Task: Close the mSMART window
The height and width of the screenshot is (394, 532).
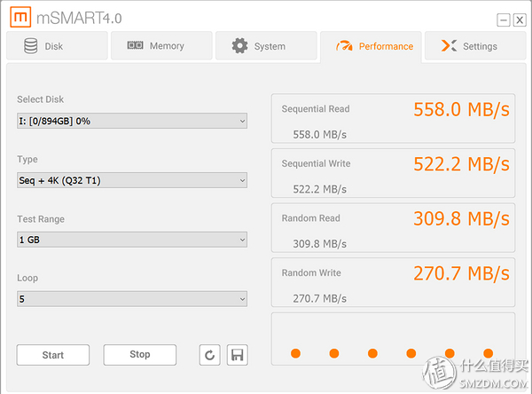Action: pos(520,20)
